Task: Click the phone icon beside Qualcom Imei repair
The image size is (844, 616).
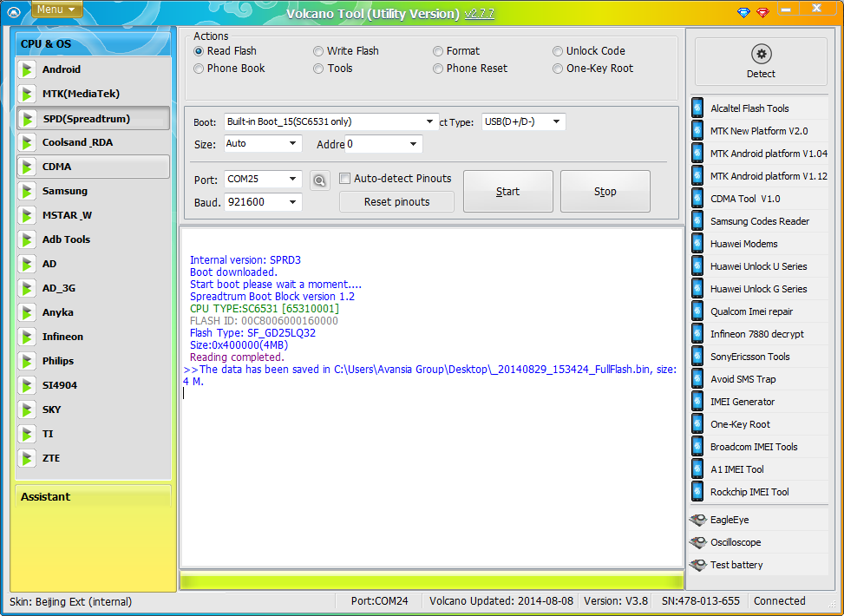Action: click(697, 311)
